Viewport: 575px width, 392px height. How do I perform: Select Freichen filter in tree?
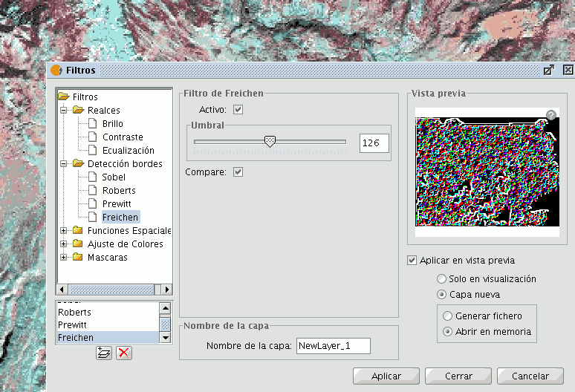[x=120, y=218]
